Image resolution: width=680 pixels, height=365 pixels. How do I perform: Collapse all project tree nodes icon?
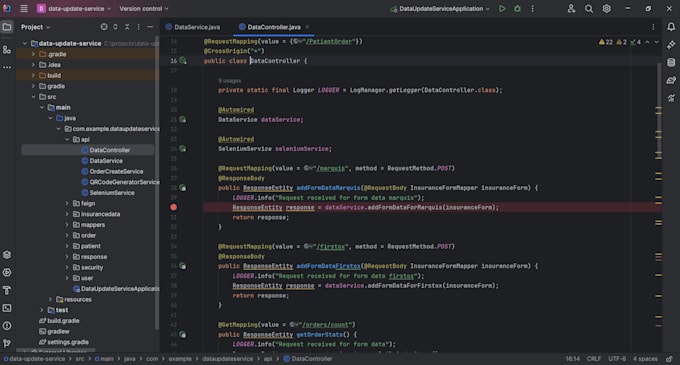click(127, 27)
